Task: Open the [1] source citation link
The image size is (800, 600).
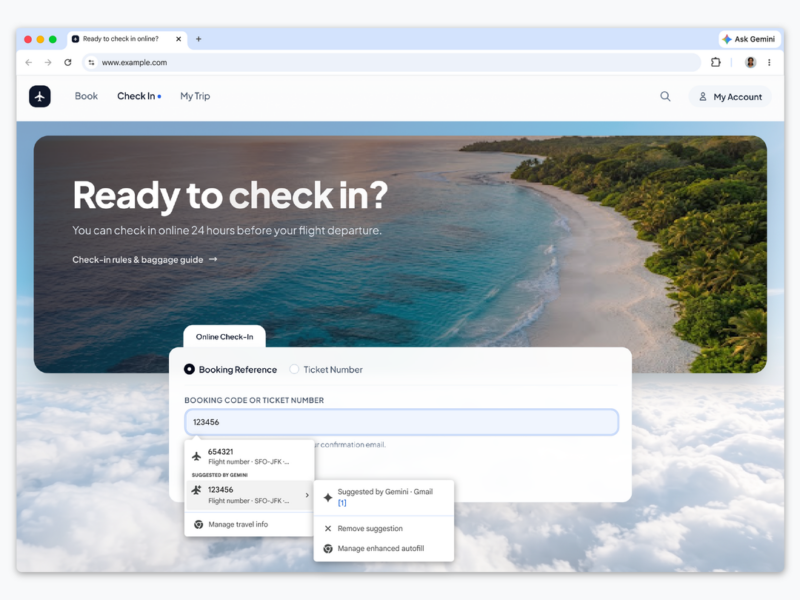Action: click(x=342, y=503)
